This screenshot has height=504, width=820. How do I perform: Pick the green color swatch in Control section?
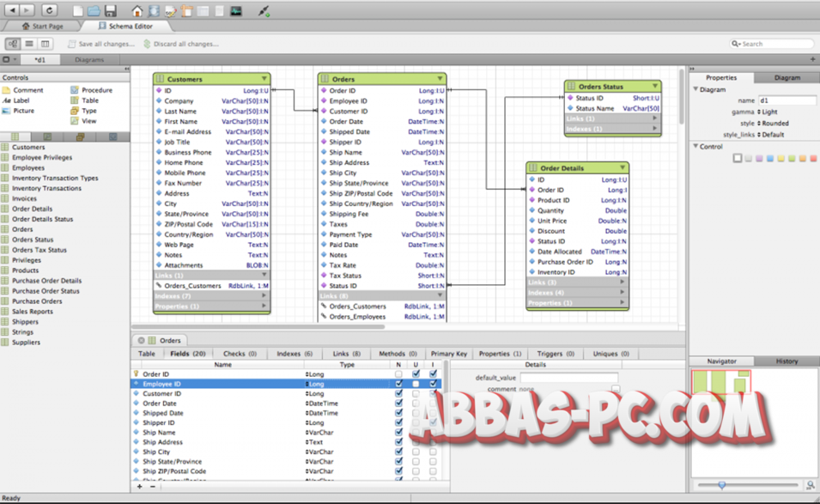792,157
